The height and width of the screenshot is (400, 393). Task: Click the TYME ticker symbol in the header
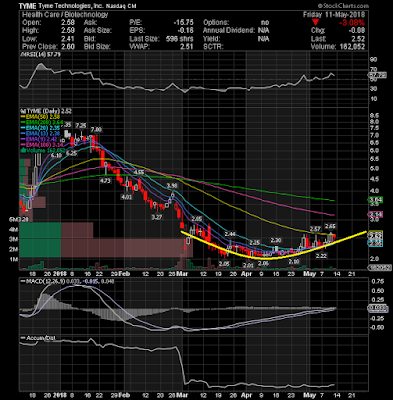click(27, 6)
